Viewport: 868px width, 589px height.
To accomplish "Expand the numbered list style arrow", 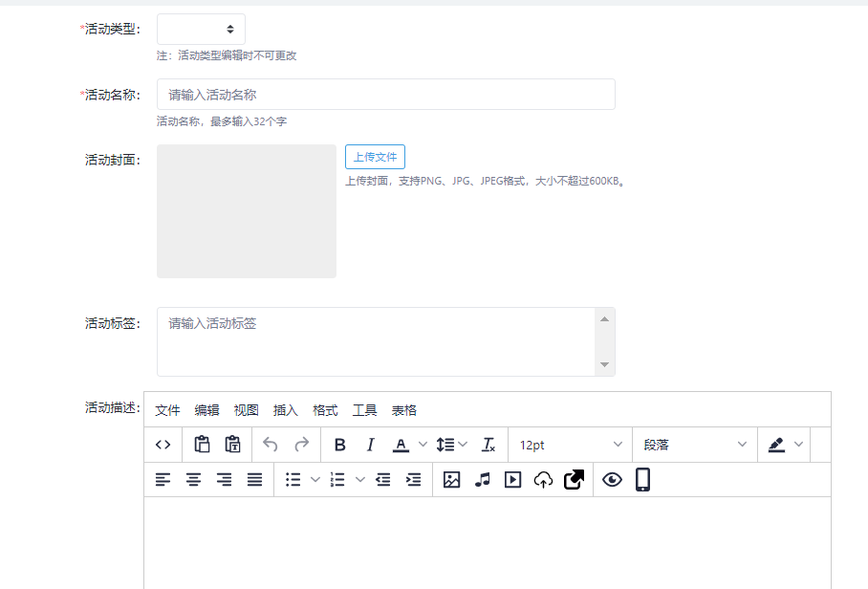I will (x=359, y=479).
